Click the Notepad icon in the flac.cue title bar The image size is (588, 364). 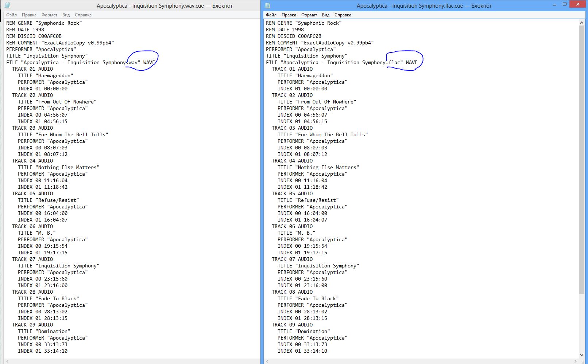[267, 5]
